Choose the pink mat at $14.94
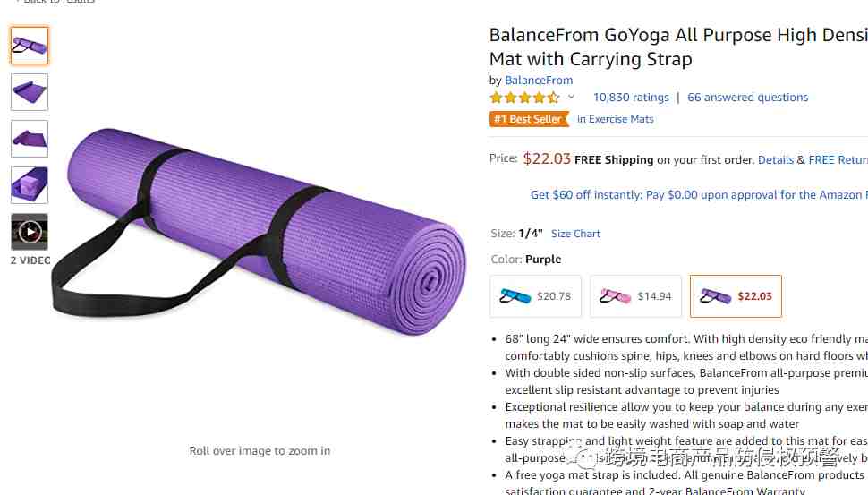868x495 pixels. pos(635,296)
